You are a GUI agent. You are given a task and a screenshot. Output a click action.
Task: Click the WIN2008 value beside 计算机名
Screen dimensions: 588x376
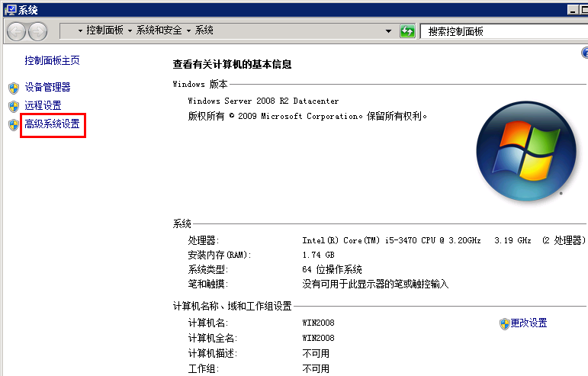(318, 323)
